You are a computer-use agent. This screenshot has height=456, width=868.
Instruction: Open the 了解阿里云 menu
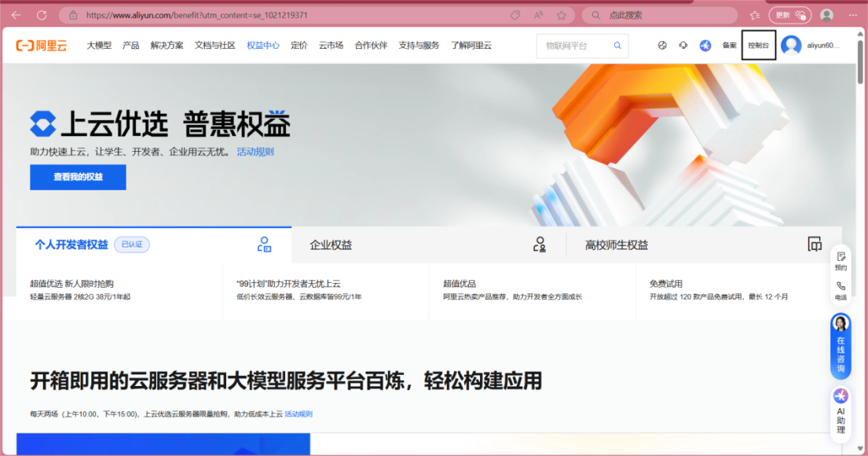click(x=471, y=46)
